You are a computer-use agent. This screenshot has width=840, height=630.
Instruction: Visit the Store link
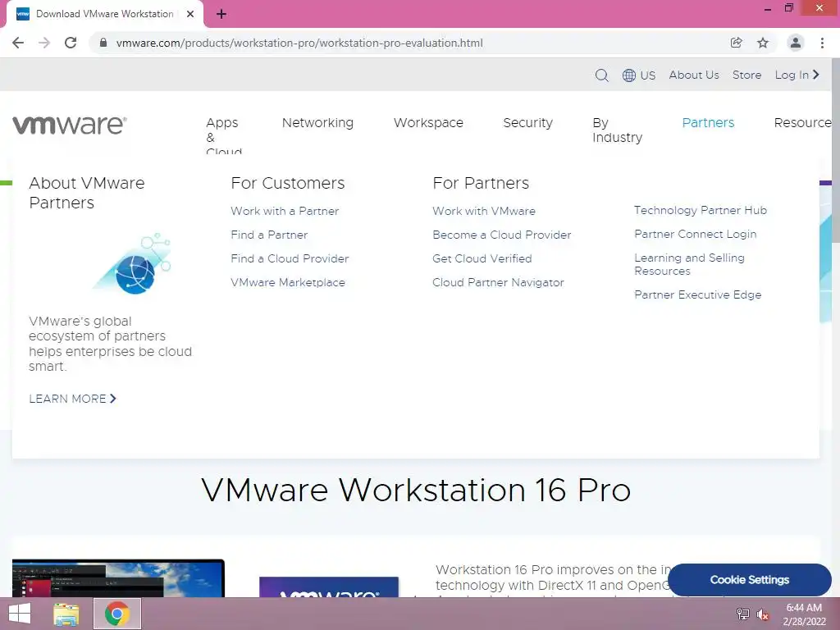(x=746, y=75)
